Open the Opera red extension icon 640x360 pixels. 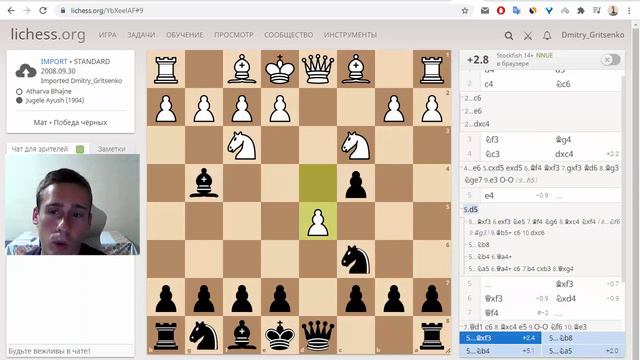tap(501, 11)
